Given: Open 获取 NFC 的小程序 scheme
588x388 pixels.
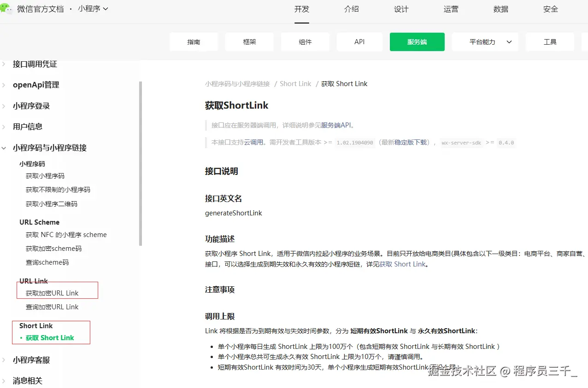Looking at the screenshot, I should [x=66, y=235].
